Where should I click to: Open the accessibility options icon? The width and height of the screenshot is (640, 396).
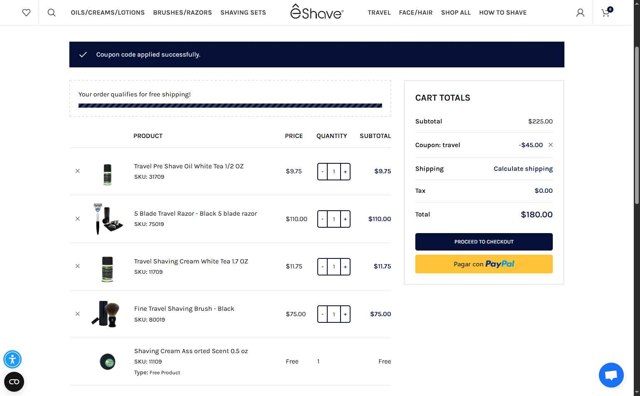[x=13, y=359]
